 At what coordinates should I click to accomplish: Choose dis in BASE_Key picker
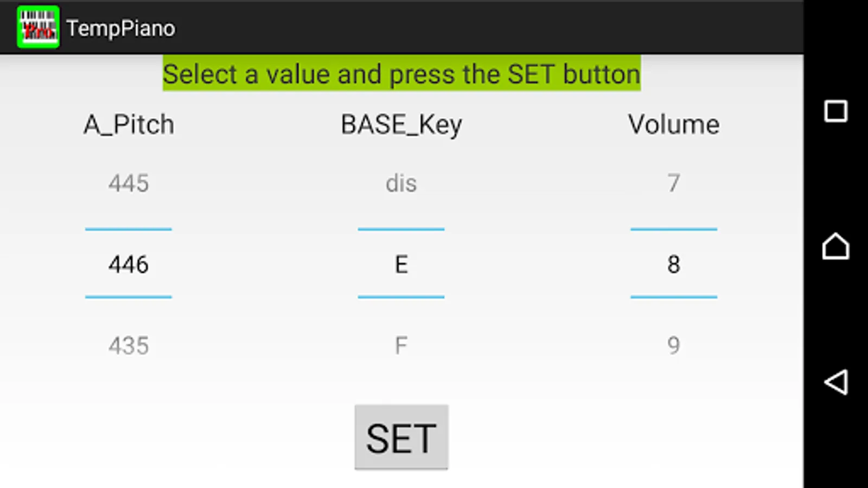click(x=401, y=183)
